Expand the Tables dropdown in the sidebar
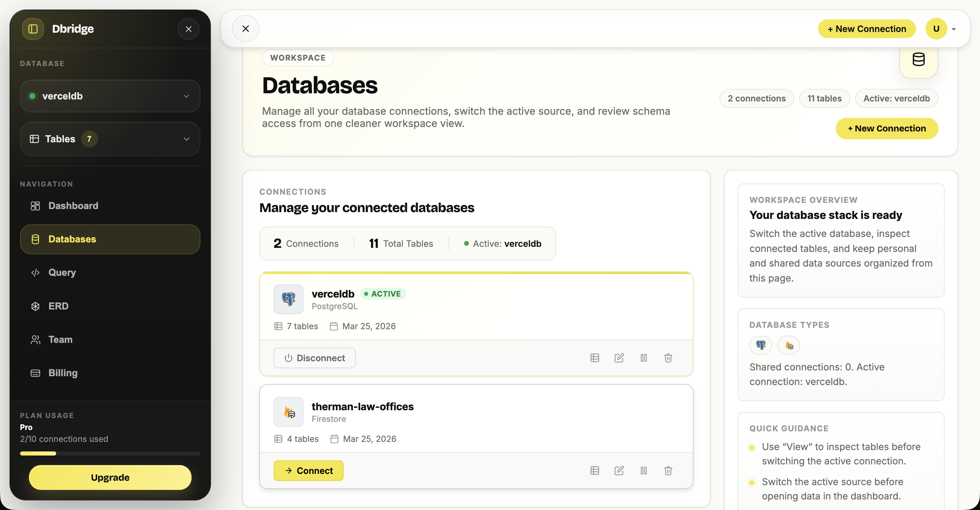The width and height of the screenshot is (980, 510). pos(110,139)
